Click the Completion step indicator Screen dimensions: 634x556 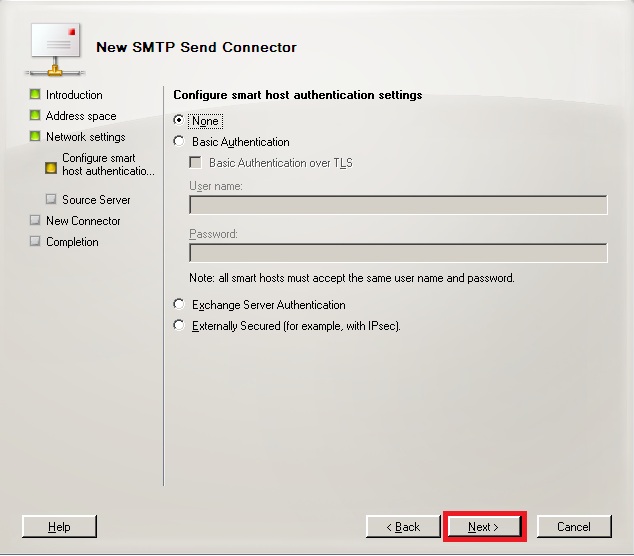(35, 242)
